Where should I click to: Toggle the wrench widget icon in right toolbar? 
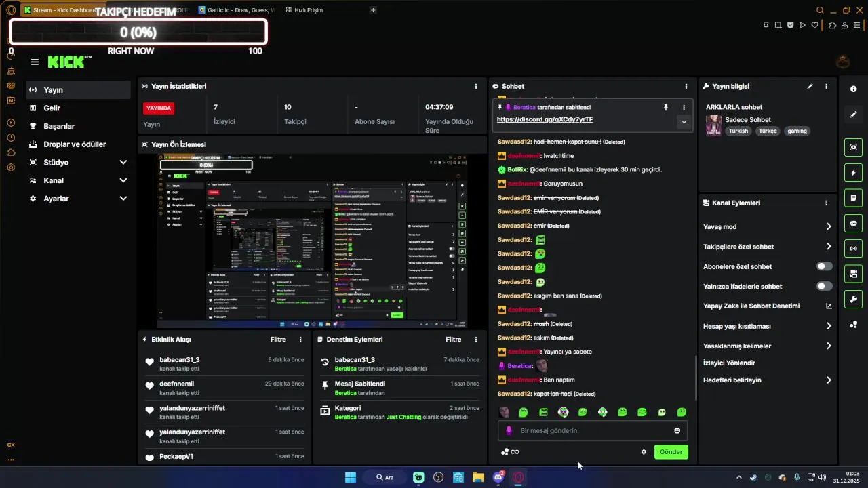coord(853,299)
